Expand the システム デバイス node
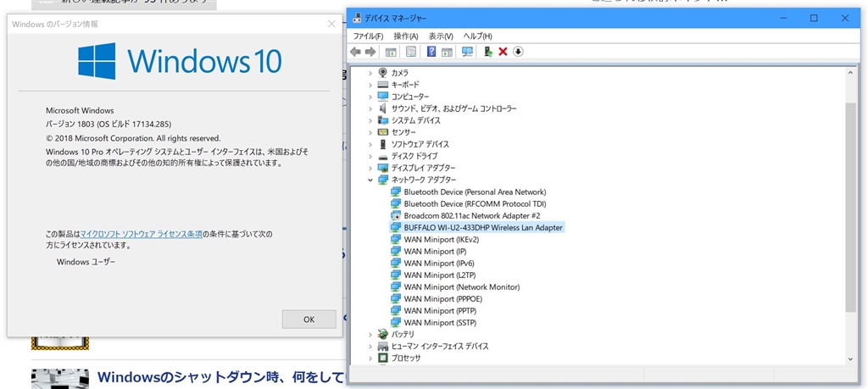Viewport: 868px width, 389px height. pos(370,120)
